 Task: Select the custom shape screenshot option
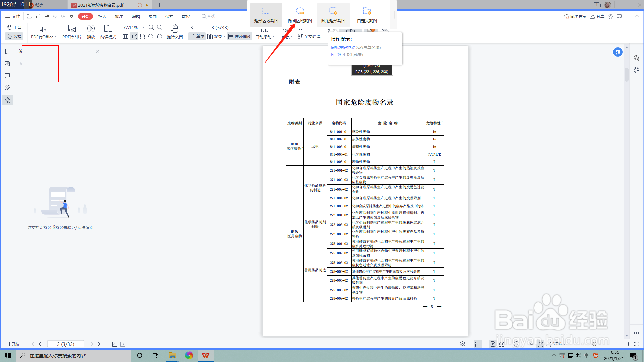[367, 15]
